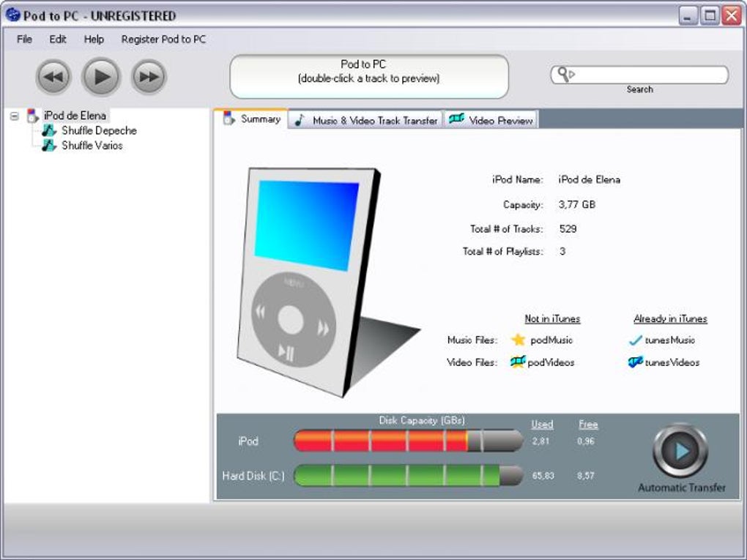Open the Edit menu

click(x=57, y=40)
